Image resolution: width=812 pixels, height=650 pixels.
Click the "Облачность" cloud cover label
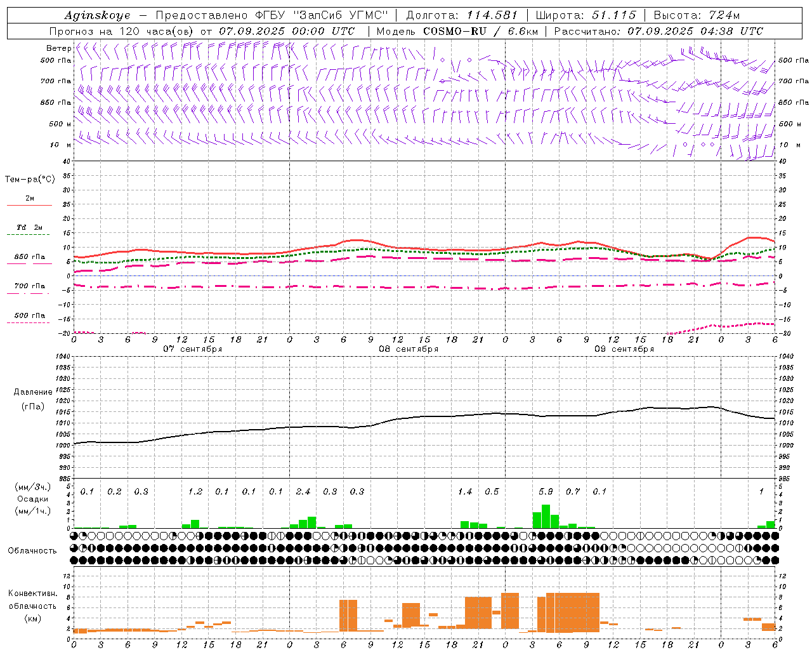(x=32, y=550)
